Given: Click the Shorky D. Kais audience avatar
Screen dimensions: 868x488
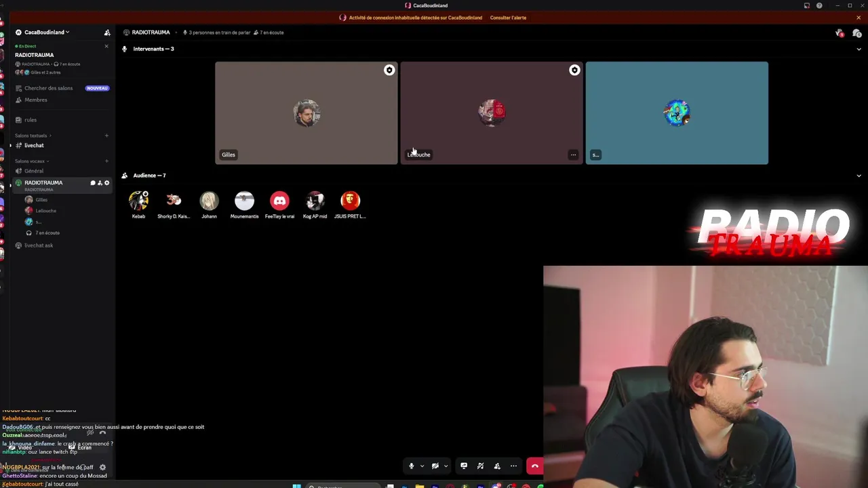Looking at the screenshot, I should (174, 201).
